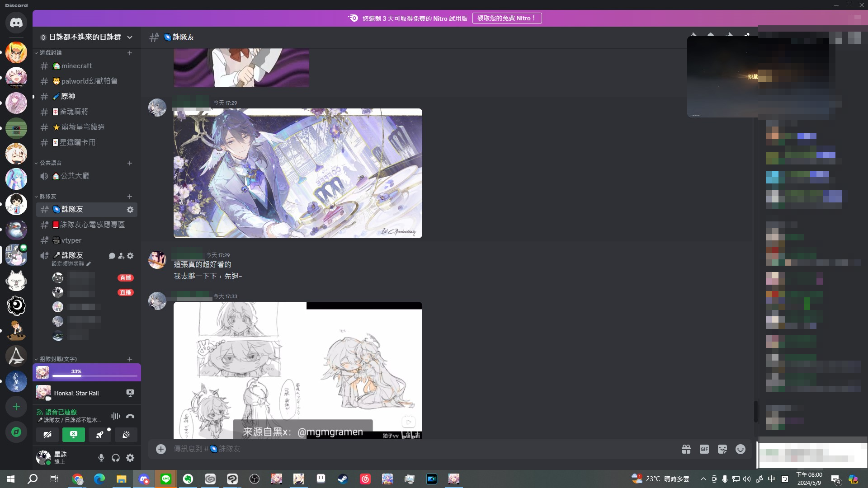Claim free Nitro with 領取您的免費 Nitro button

pyautogui.click(x=507, y=18)
